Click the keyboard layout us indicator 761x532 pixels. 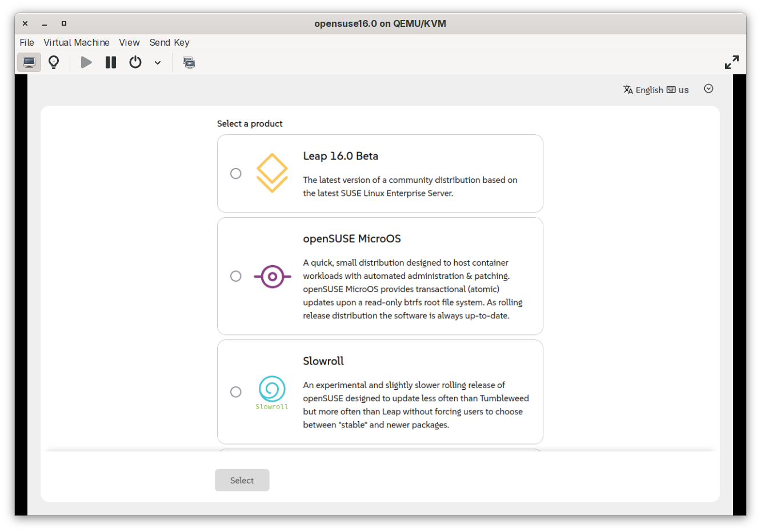click(678, 90)
